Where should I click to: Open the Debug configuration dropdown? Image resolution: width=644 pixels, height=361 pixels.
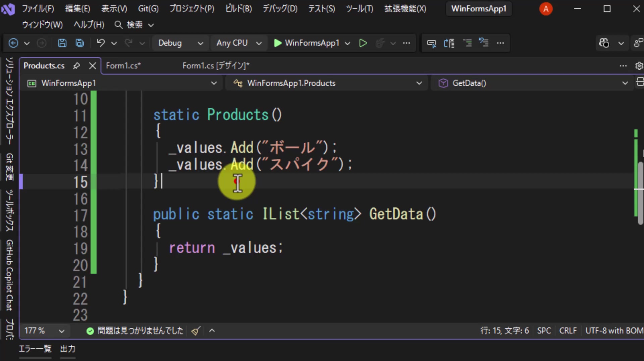(x=180, y=43)
